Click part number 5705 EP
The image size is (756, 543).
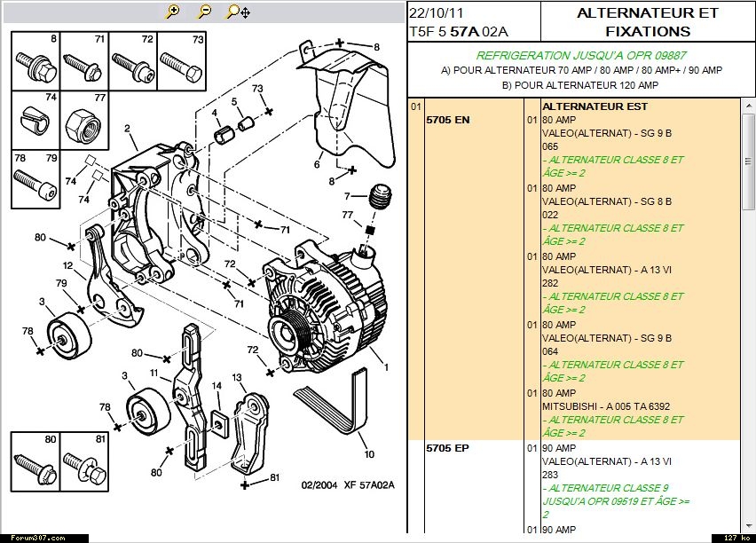pos(447,448)
